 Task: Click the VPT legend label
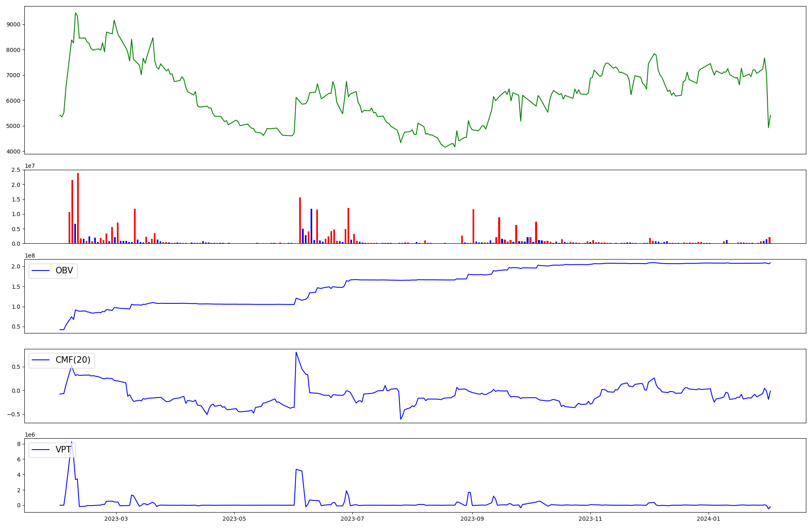point(63,450)
